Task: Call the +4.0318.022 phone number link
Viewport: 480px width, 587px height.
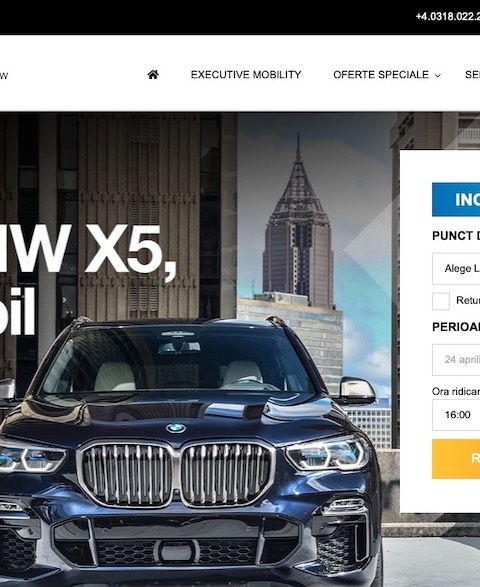Action: point(448,16)
